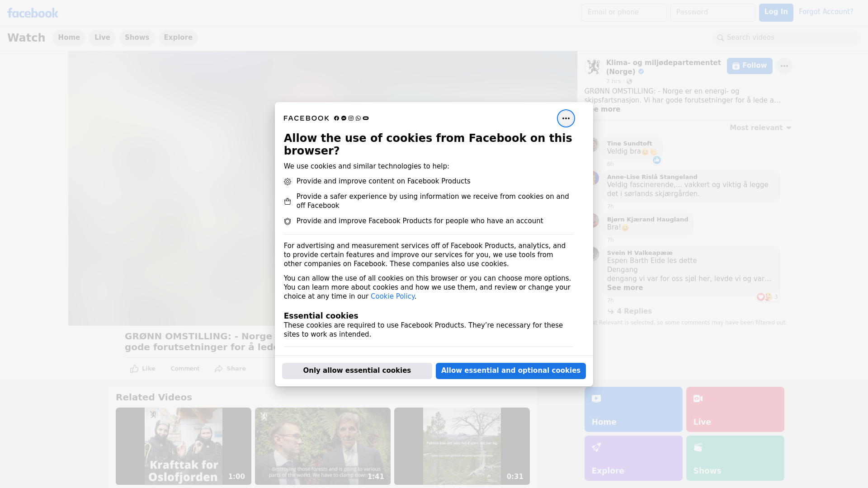Screen dimensions: 868x488
Task: Expand See more in Svein's comment
Action: (x=624, y=288)
